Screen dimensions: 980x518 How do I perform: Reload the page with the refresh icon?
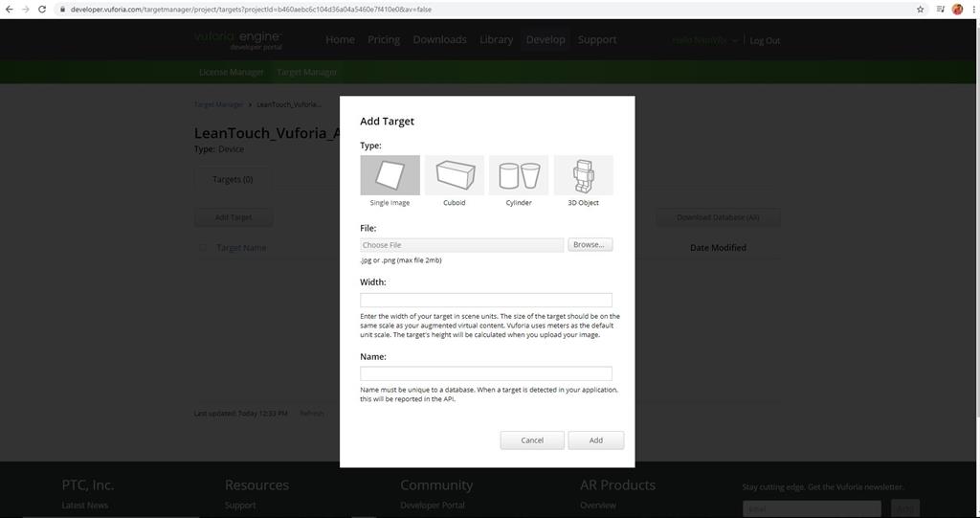point(42,10)
